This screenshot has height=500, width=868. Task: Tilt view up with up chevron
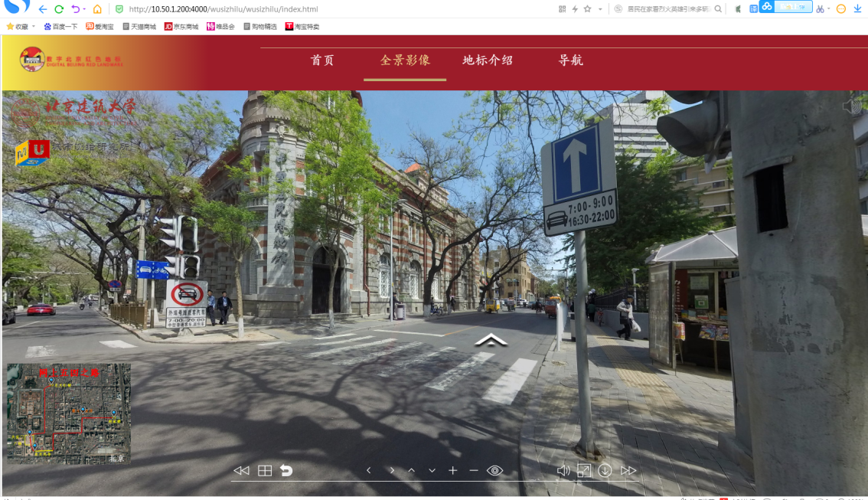(x=412, y=470)
